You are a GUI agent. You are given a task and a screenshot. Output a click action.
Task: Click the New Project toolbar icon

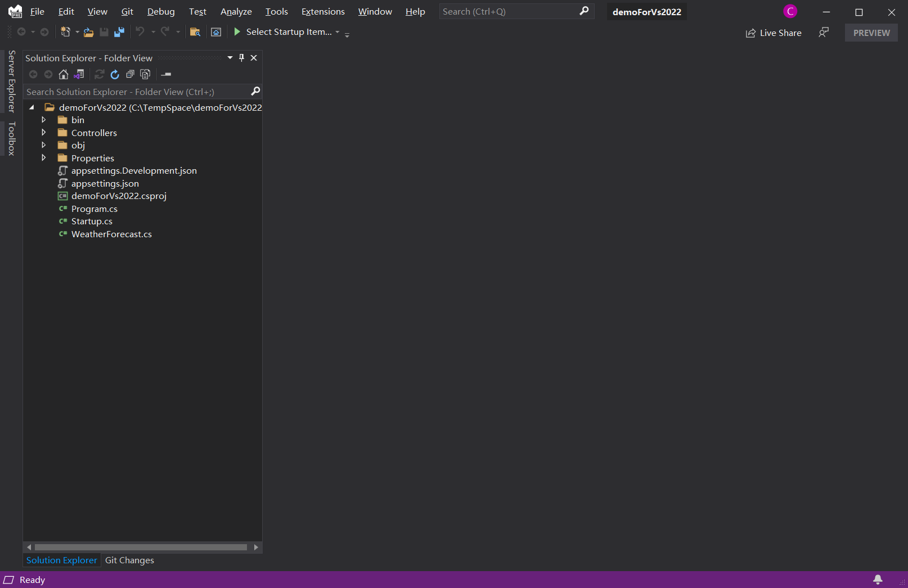coord(65,32)
